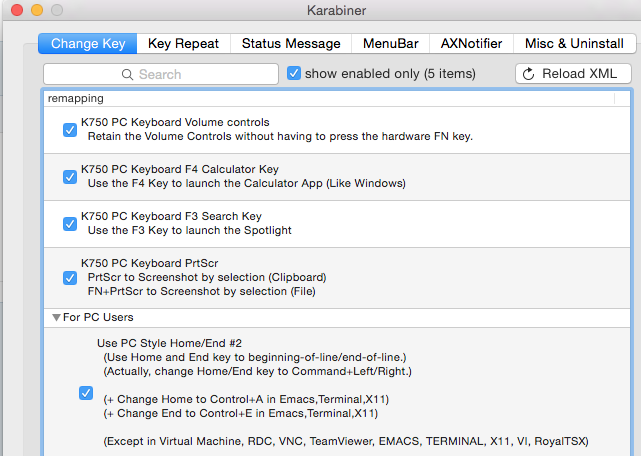The width and height of the screenshot is (641, 456).
Task: Click the magnifying glass search icon
Action: click(127, 74)
